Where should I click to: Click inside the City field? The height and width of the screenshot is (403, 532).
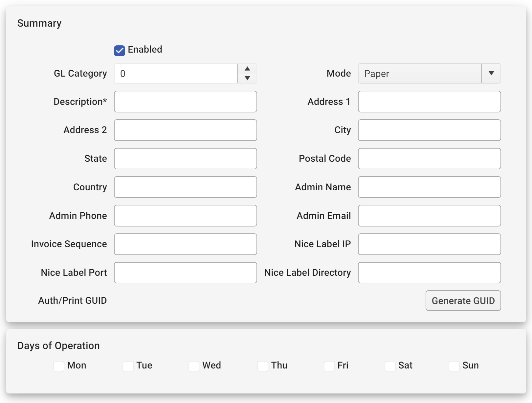point(429,130)
